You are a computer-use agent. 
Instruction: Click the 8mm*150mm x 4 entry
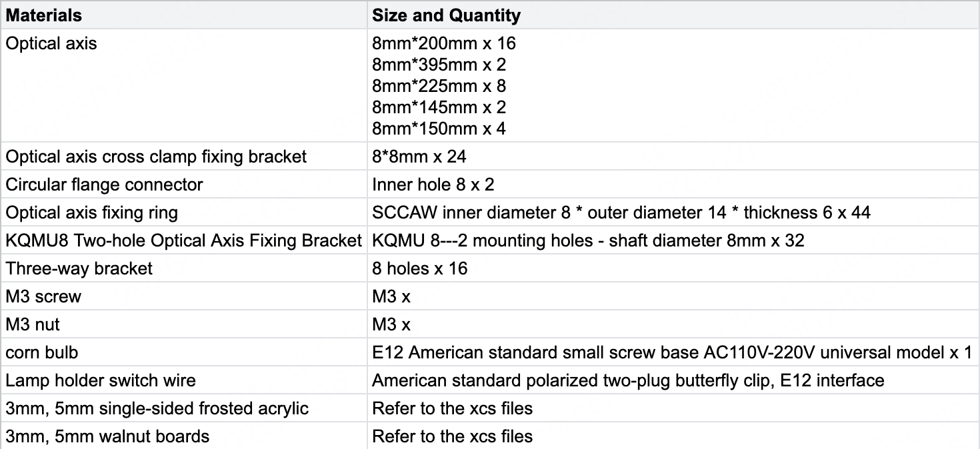[439, 129]
